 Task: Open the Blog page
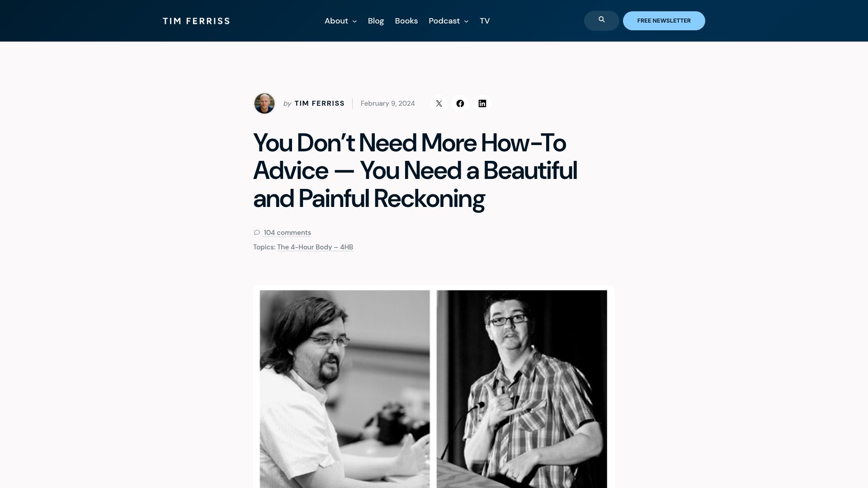pyautogui.click(x=376, y=21)
